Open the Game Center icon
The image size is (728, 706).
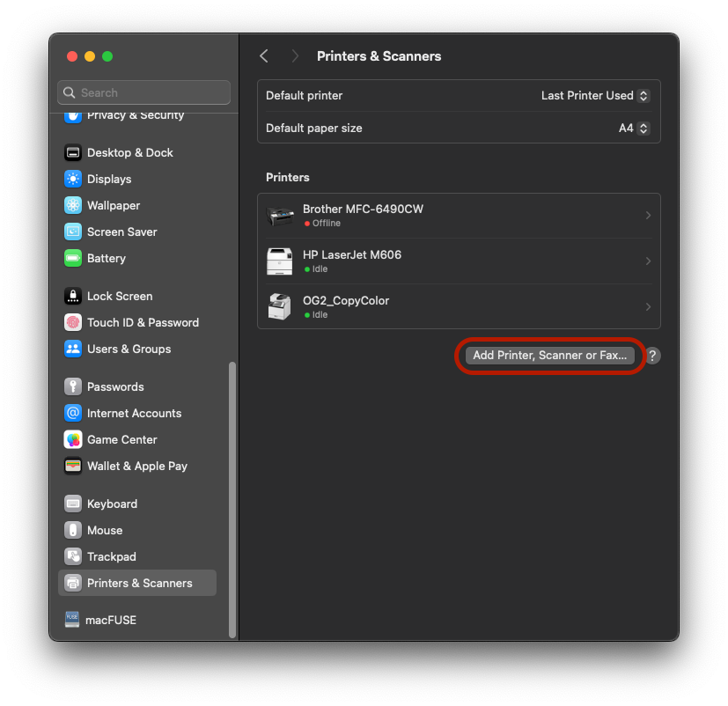[73, 439]
